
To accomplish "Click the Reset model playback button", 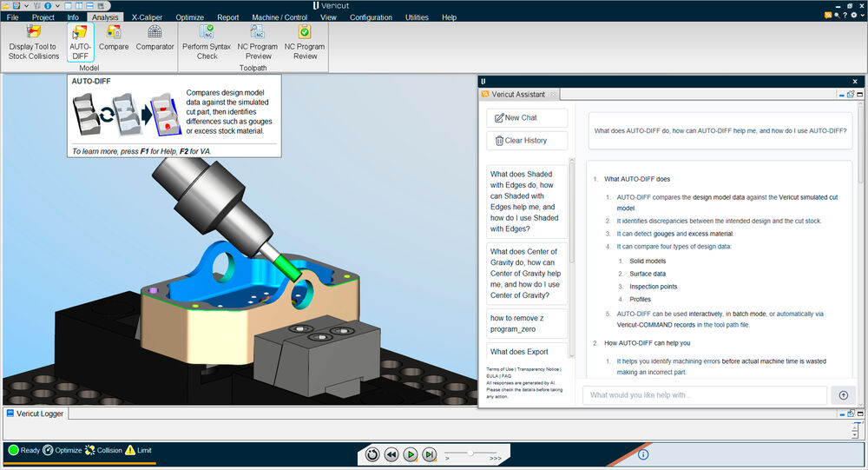I will tap(372, 454).
